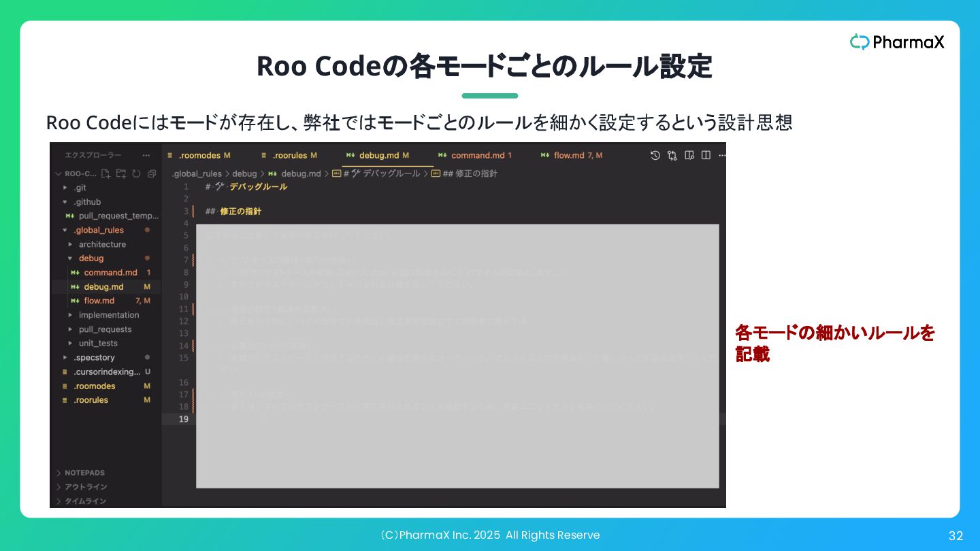Expand the タイムライン section

pyautogui.click(x=81, y=501)
